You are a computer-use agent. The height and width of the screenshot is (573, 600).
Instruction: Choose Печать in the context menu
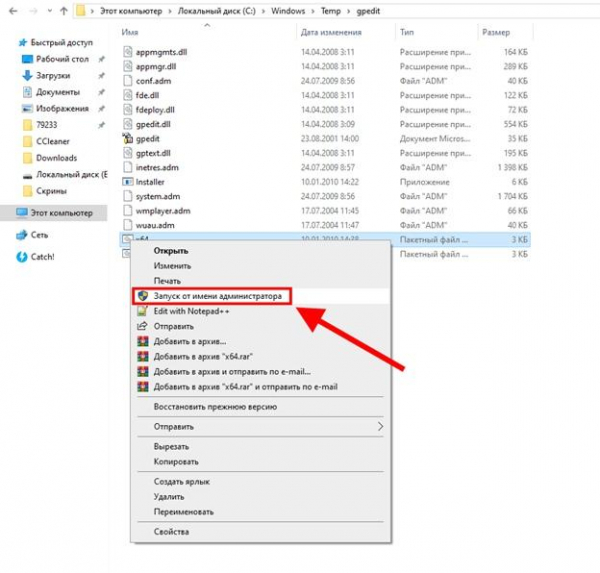point(167,281)
